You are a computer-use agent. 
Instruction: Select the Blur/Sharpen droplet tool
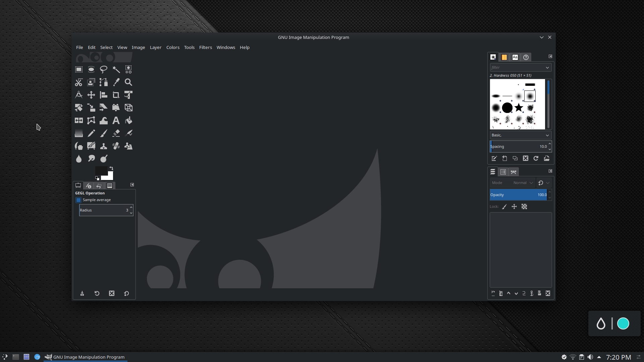tap(79, 159)
